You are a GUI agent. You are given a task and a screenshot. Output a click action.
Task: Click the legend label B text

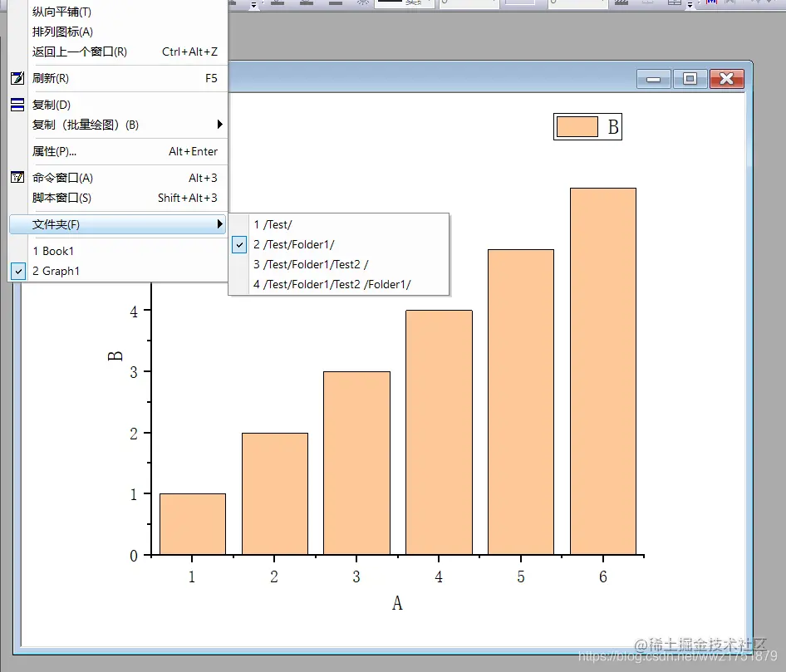coord(612,127)
